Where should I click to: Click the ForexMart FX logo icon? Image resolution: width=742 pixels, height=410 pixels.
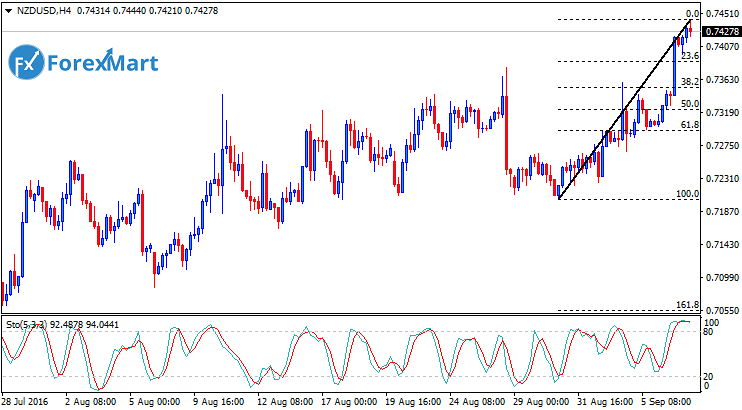coord(26,64)
